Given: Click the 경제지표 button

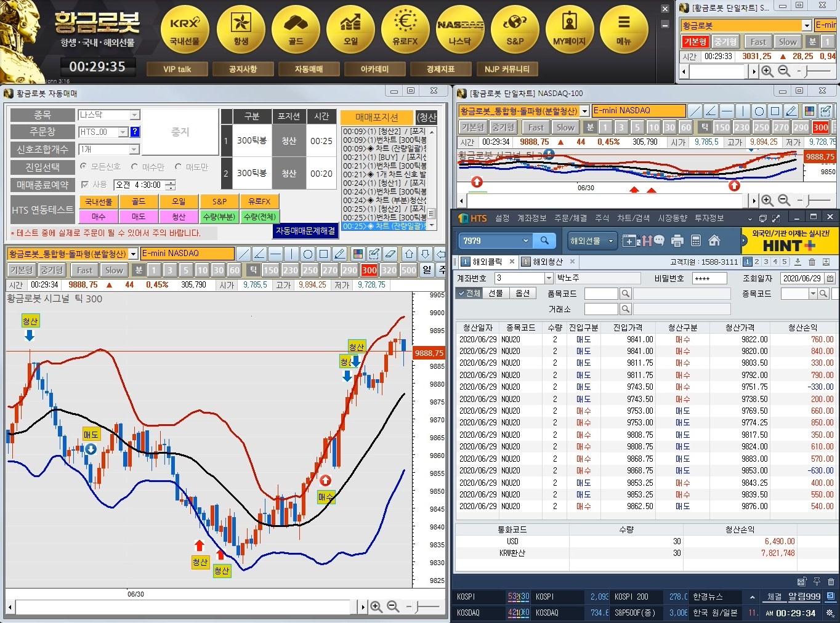Looking at the screenshot, I should click(440, 69).
